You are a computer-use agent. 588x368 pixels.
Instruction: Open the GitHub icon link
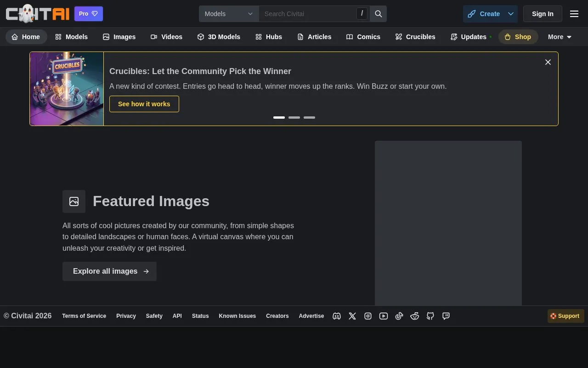pos(430,316)
